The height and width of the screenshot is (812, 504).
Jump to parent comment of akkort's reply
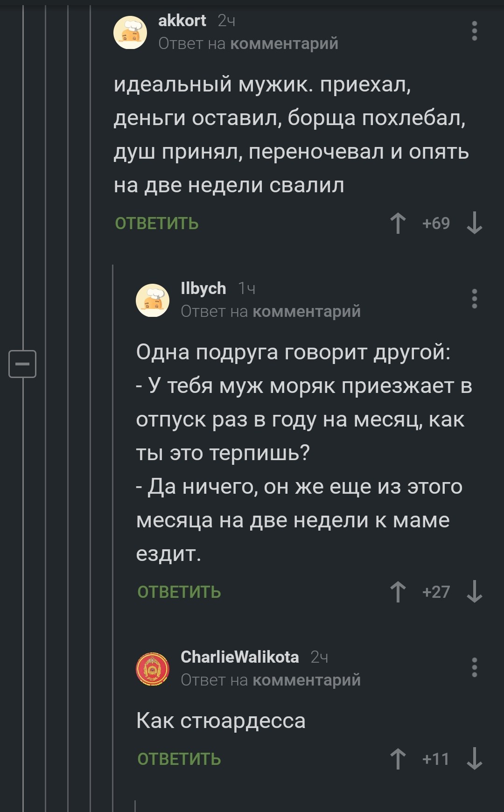tap(284, 43)
